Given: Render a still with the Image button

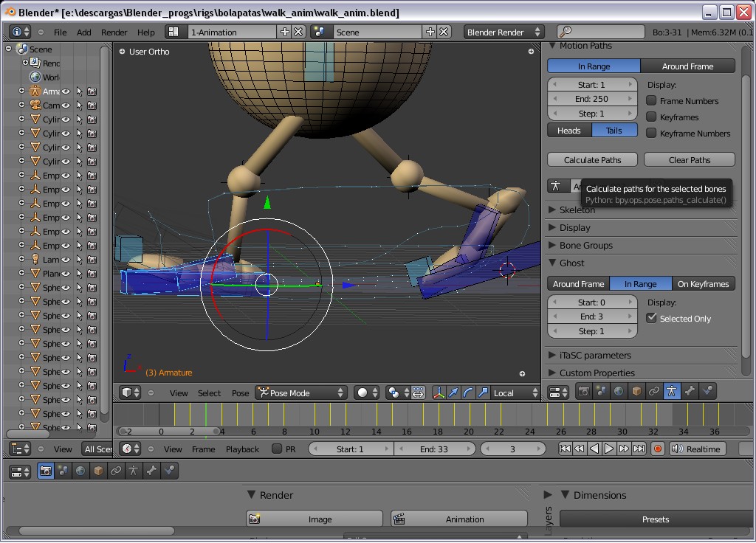Looking at the screenshot, I should [315, 519].
